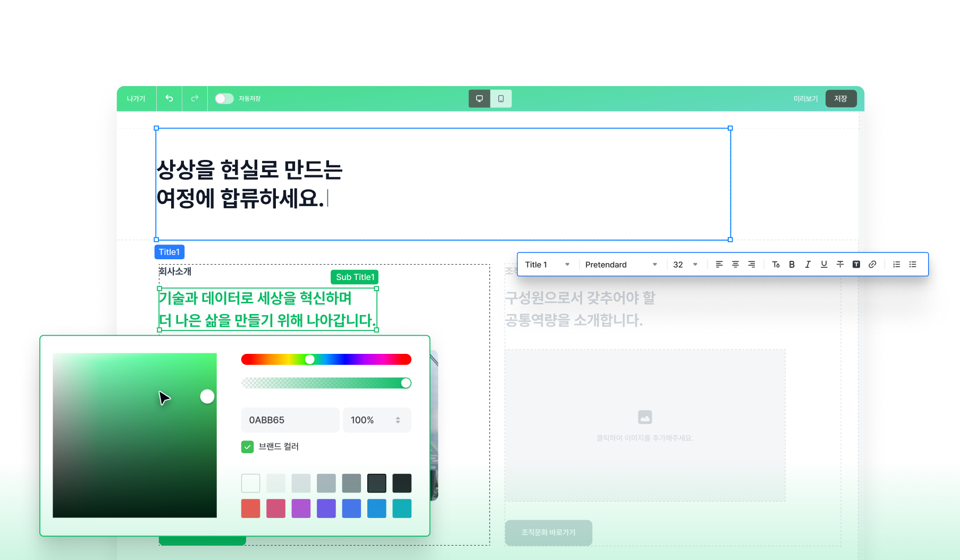Open the font size 32 dropdown
The width and height of the screenshot is (960, 560).
pos(685,265)
